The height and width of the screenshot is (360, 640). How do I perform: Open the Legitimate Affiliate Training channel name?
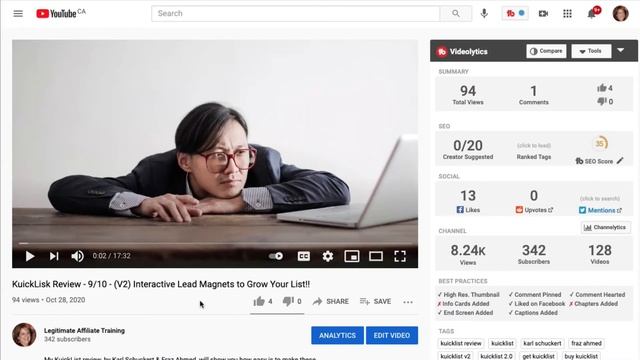point(84,331)
